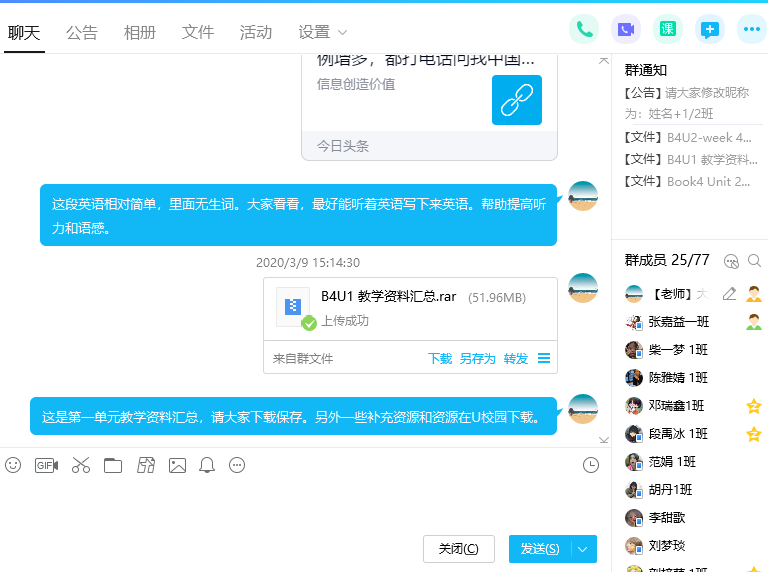Click the 下载 link for the rar file

pyautogui.click(x=440, y=358)
